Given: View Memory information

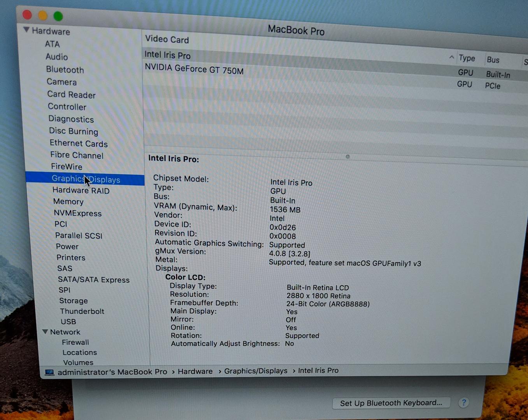Looking at the screenshot, I should (68, 201).
